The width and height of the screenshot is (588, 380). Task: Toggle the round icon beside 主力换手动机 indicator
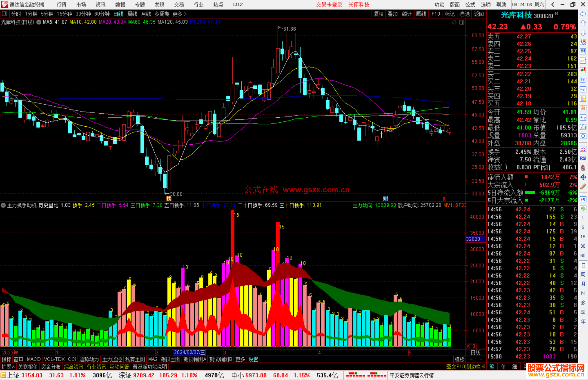click(x=4, y=205)
